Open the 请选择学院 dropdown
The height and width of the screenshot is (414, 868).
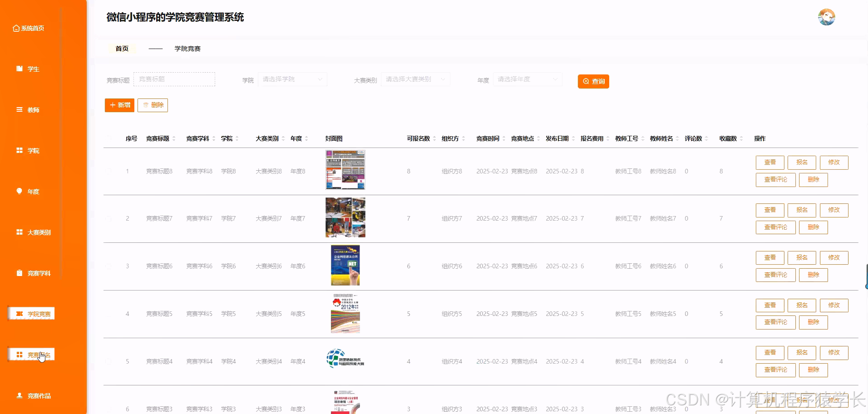pyautogui.click(x=292, y=79)
